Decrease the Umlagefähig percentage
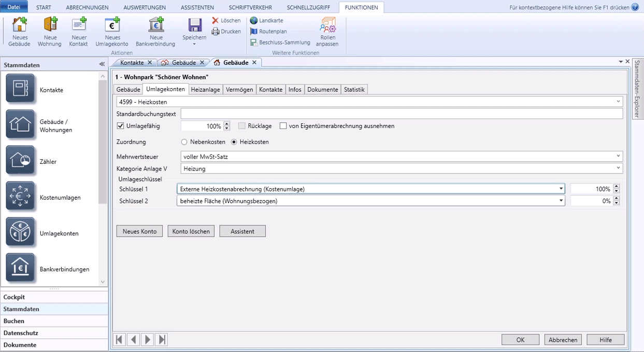 pos(226,128)
